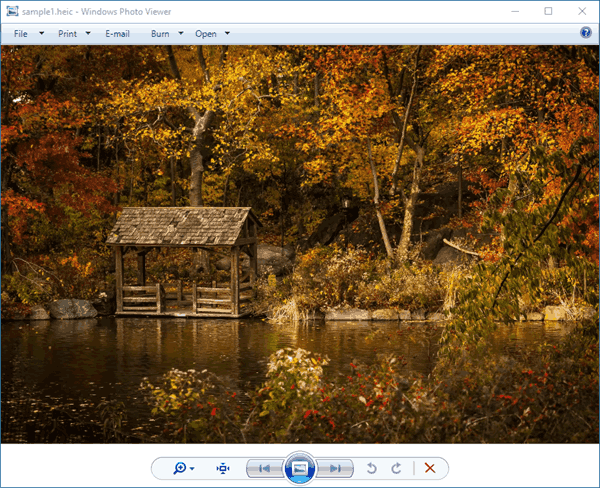Screen dimensions: 600x488
Task: Open the Burn menu
Action: [160, 34]
